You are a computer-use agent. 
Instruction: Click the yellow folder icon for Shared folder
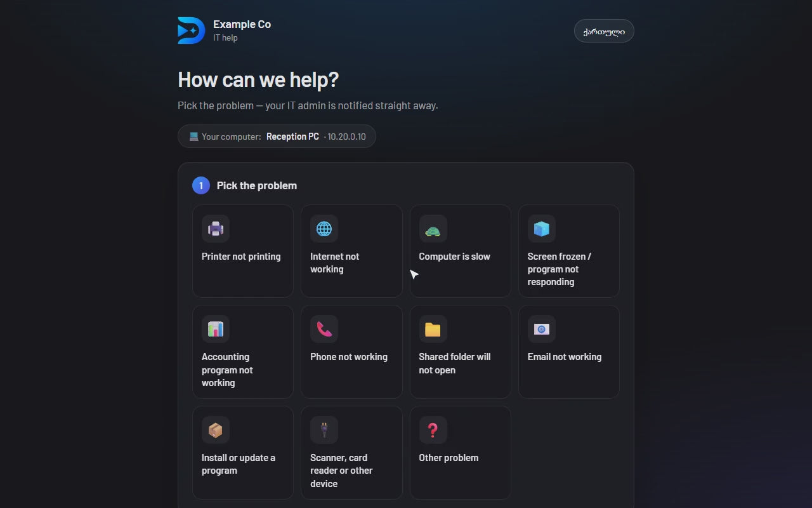pos(433,329)
